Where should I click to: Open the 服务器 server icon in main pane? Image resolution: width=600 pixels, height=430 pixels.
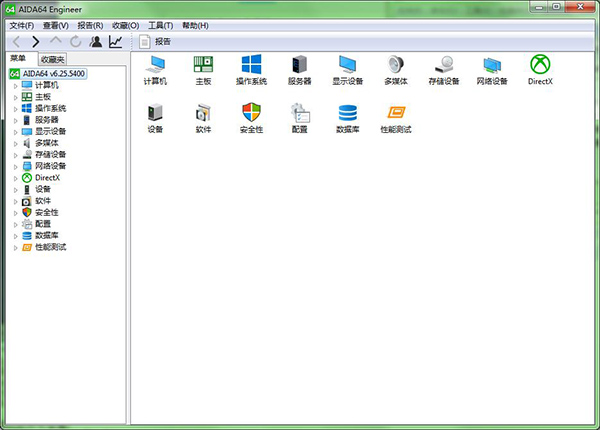click(300, 70)
